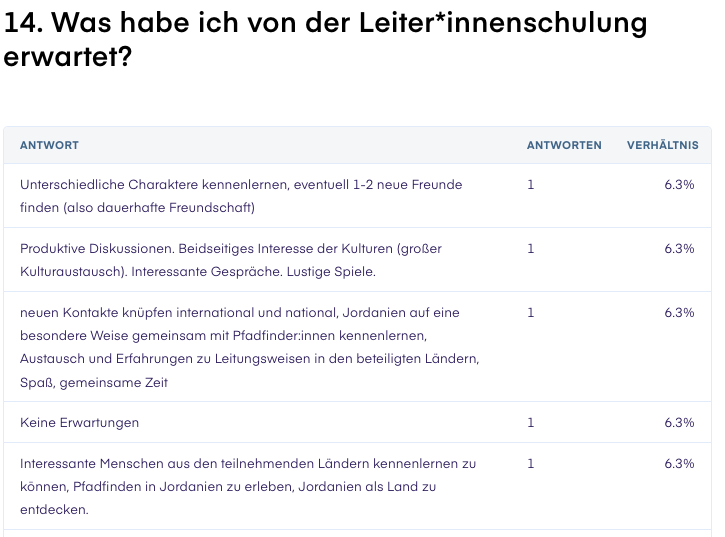Select the 'Unterschiedliche Charaktere kennenlernen' answer row
725x537 pixels.
pos(357,196)
